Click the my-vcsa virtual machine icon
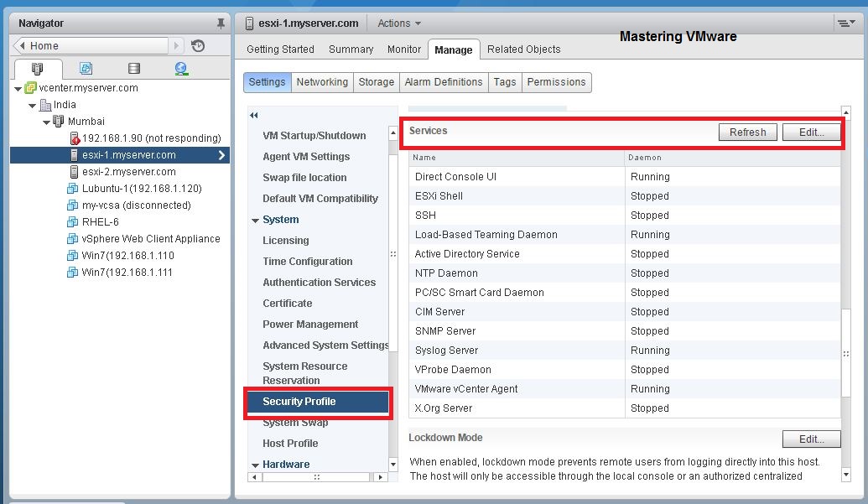This screenshot has height=504, width=868. coord(72,205)
